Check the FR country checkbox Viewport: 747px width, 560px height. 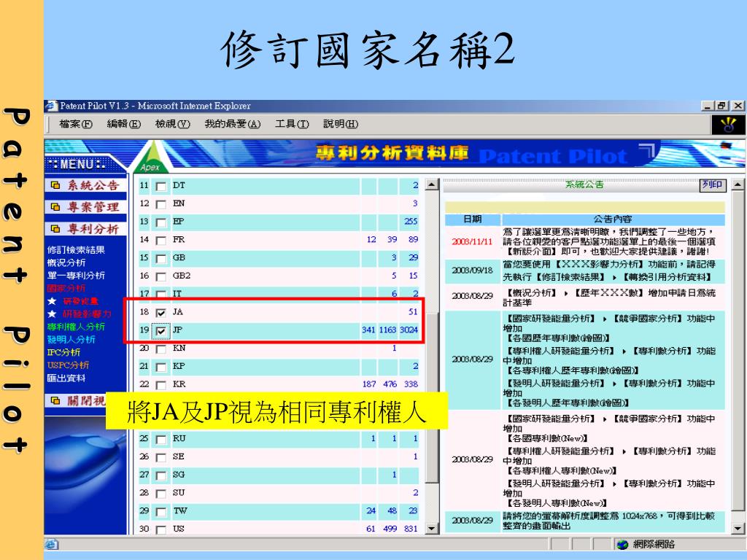161,241
